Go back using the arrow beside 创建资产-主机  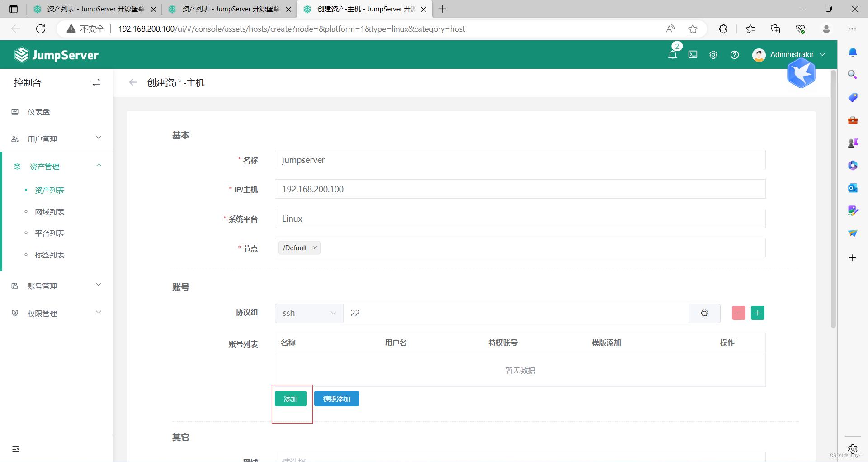[133, 82]
